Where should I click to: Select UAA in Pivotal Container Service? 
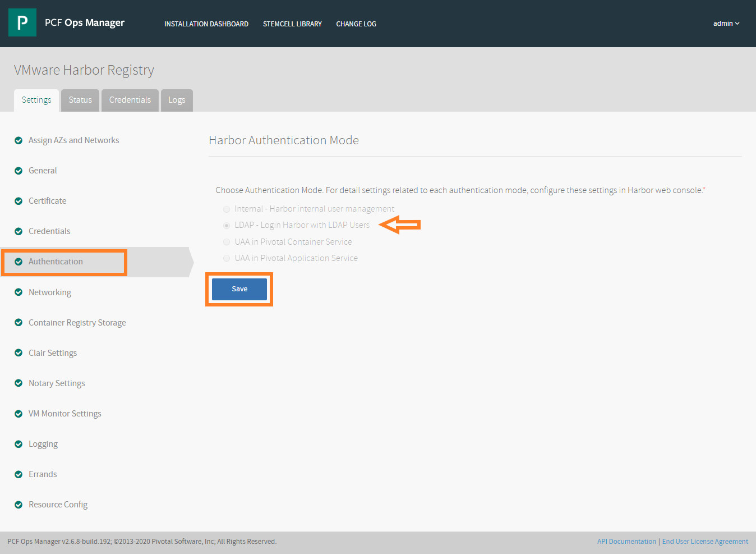(227, 242)
